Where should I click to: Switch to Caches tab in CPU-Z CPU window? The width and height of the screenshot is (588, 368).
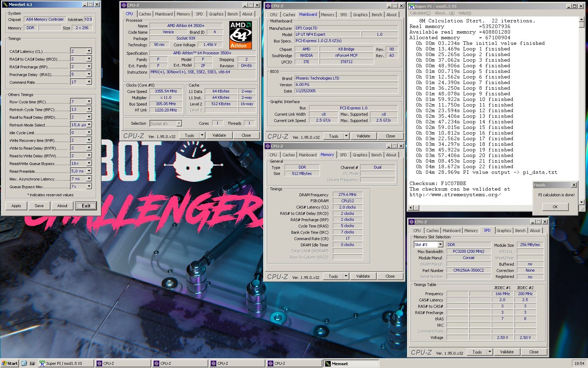tap(145, 14)
